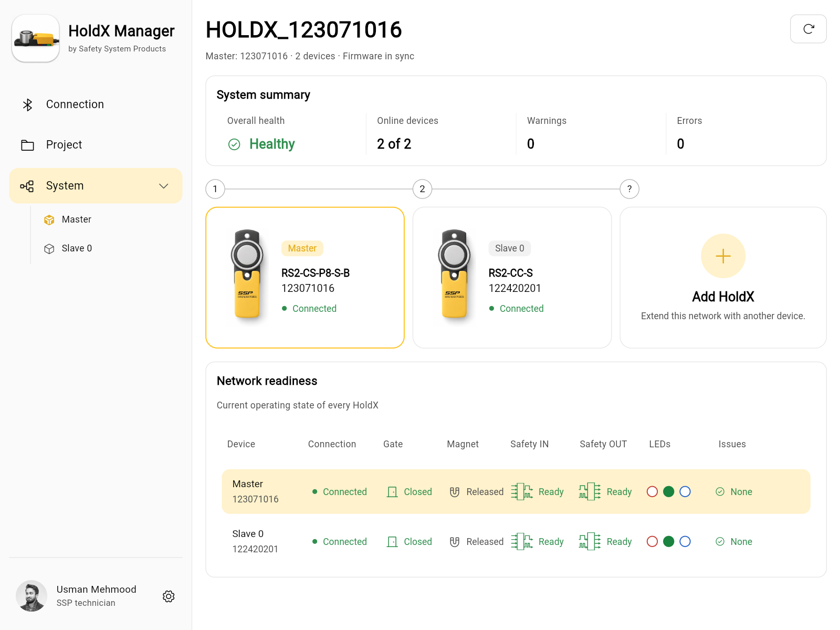
Task: Click the Errors count value
Action: click(680, 144)
